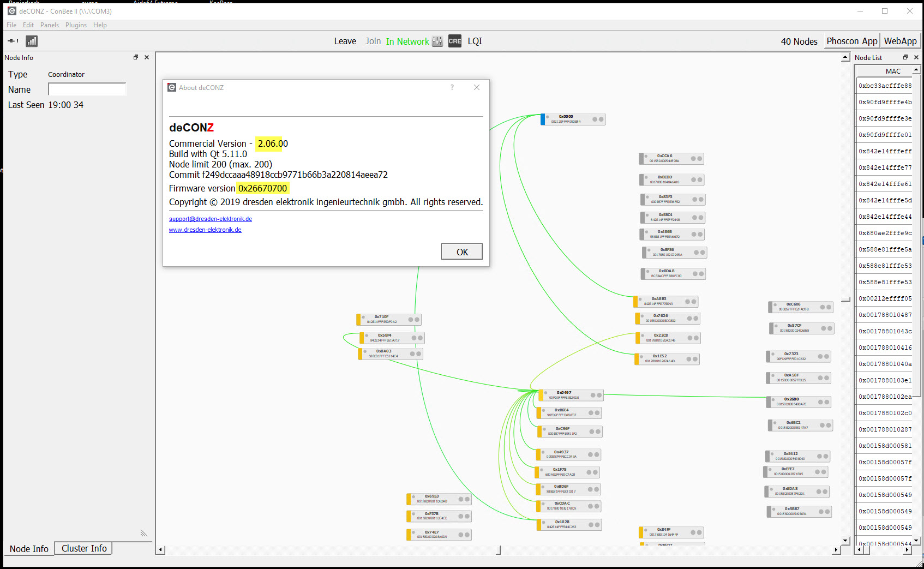Click inside the Name input field
The height and width of the screenshot is (569, 924).
87,89
